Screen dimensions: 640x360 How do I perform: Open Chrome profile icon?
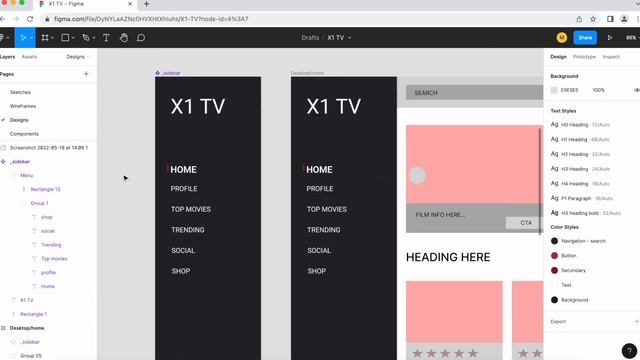pyautogui.click(x=624, y=19)
